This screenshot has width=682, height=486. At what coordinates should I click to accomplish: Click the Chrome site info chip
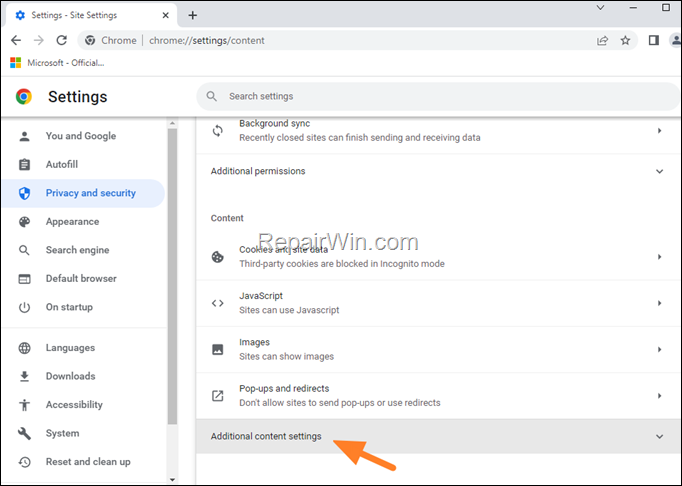(x=110, y=40)
